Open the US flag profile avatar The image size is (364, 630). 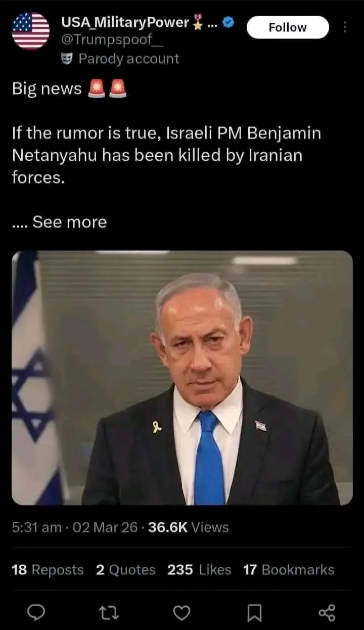click(31, 31)
